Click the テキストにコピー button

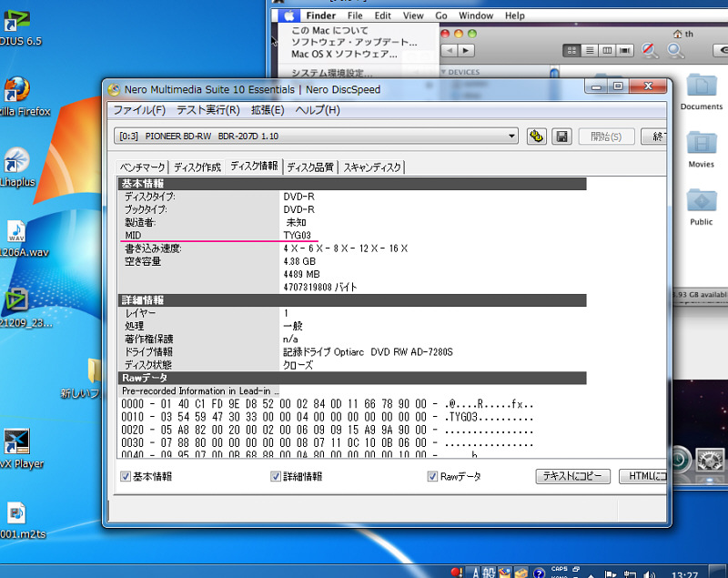[571, 476]
